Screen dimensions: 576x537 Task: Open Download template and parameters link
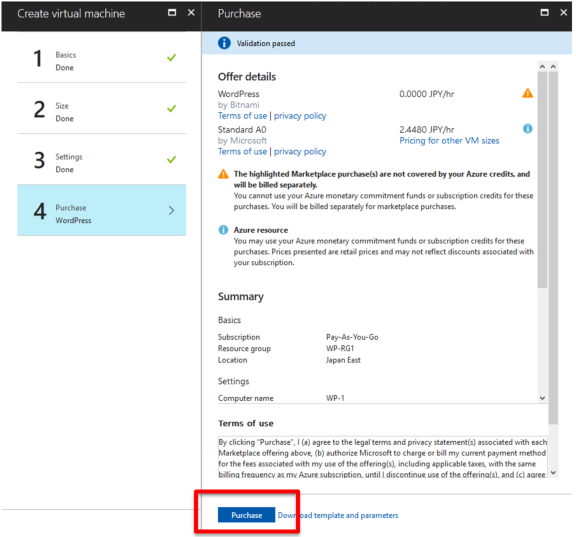338,515
